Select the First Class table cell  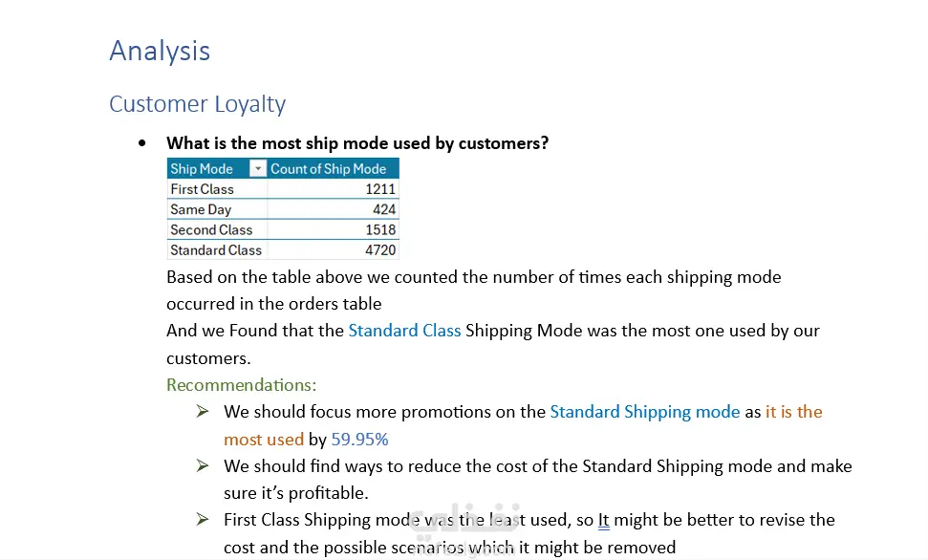[x=202, y=189]
